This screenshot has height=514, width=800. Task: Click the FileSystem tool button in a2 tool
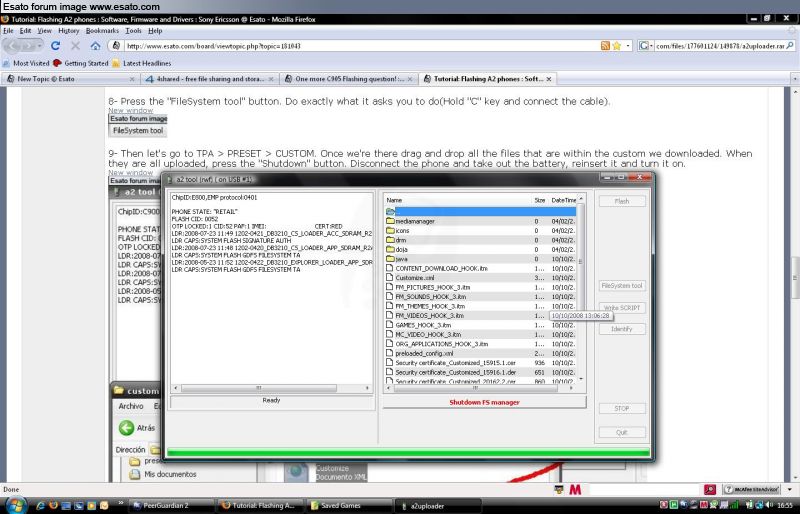coord(621,286)
